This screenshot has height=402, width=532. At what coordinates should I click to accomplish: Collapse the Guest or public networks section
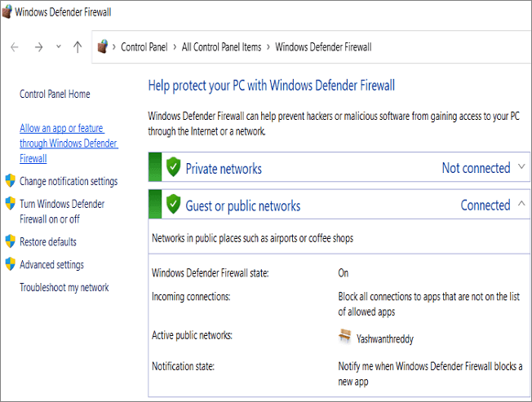[x=522, y=205]
